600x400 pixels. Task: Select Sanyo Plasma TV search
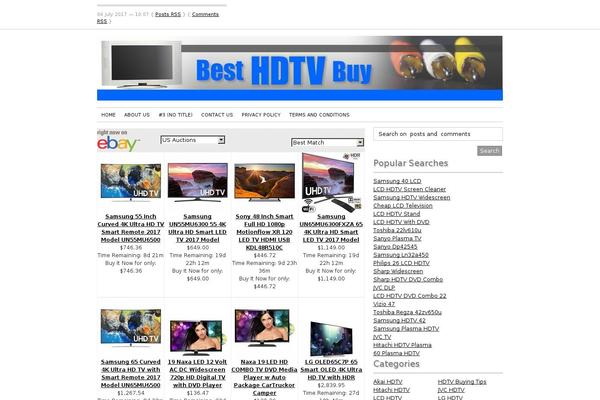[x=397, y=238]
